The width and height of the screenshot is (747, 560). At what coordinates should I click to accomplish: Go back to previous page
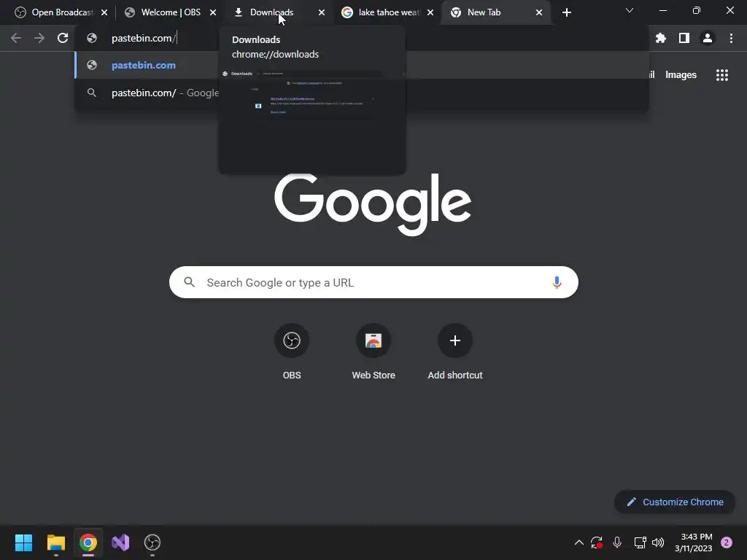coord(16,38)
